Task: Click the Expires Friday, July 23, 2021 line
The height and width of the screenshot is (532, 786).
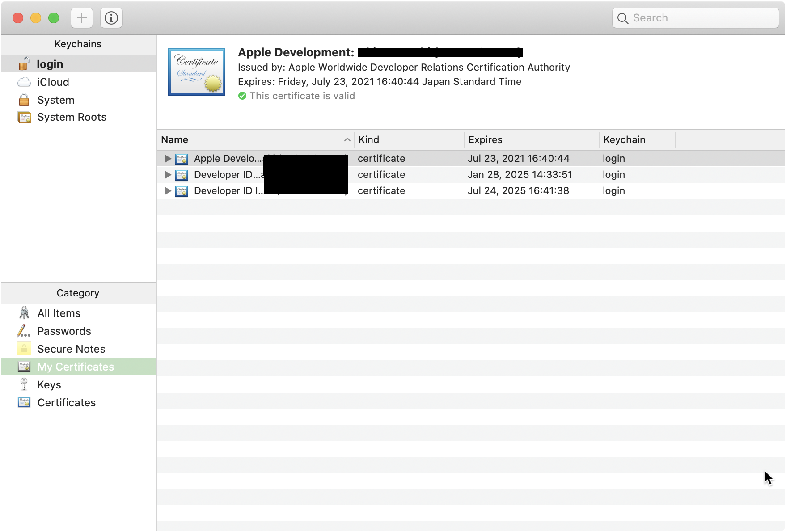Action: pos(380,82)
